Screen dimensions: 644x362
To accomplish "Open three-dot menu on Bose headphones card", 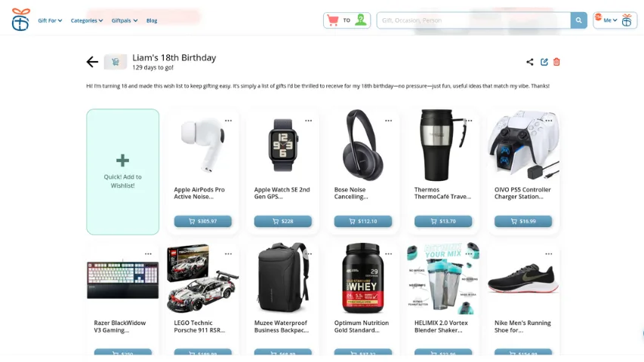I will pos(389,121).
